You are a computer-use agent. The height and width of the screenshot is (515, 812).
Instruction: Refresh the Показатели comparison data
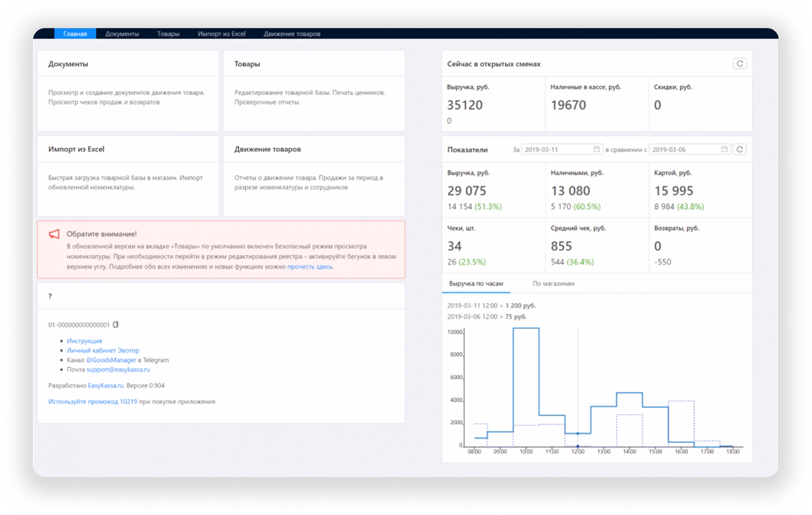[739, 149]
